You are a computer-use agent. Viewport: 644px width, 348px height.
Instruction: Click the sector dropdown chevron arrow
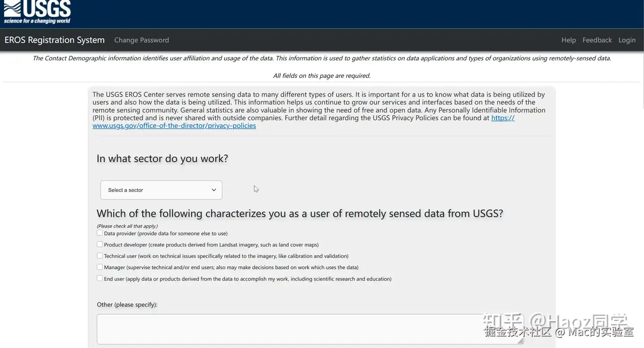pos(214,190)
